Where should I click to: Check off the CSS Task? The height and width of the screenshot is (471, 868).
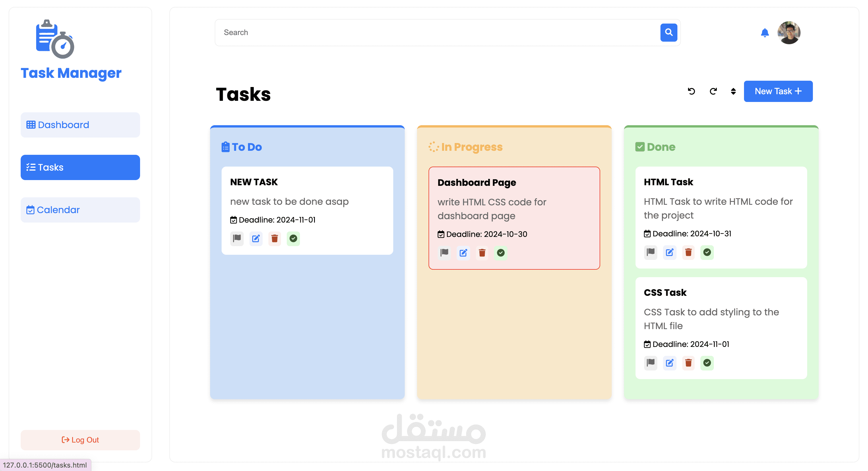click(707, 363)
